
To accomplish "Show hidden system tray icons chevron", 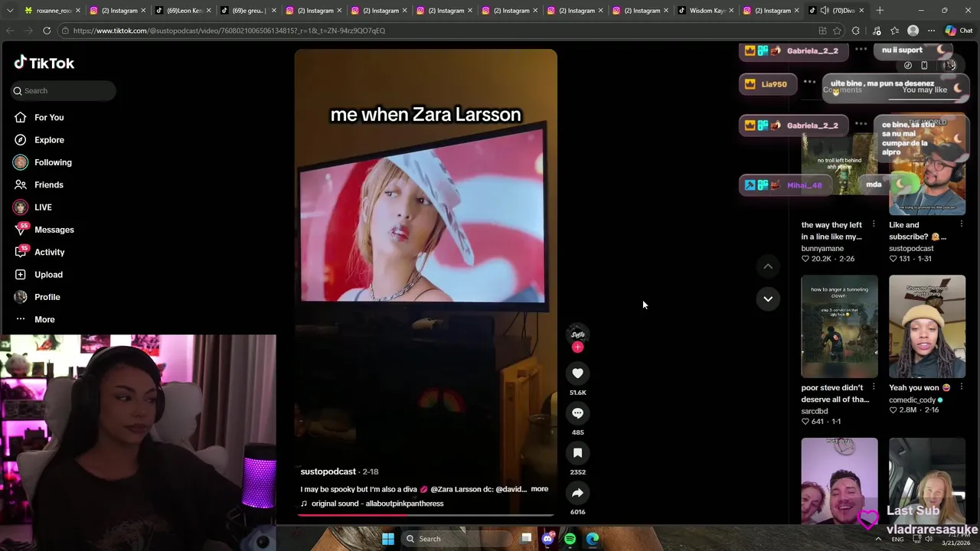I will click(x=877, y=539).
